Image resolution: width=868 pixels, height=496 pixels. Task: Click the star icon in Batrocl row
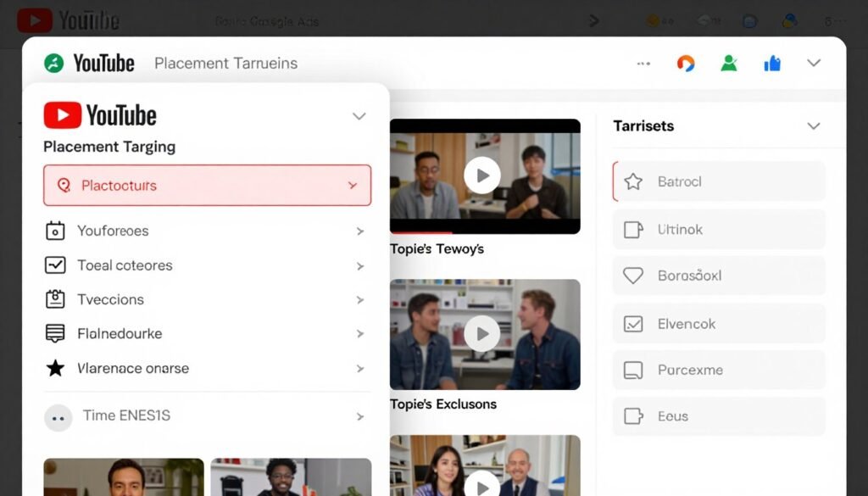click(633, 181)
